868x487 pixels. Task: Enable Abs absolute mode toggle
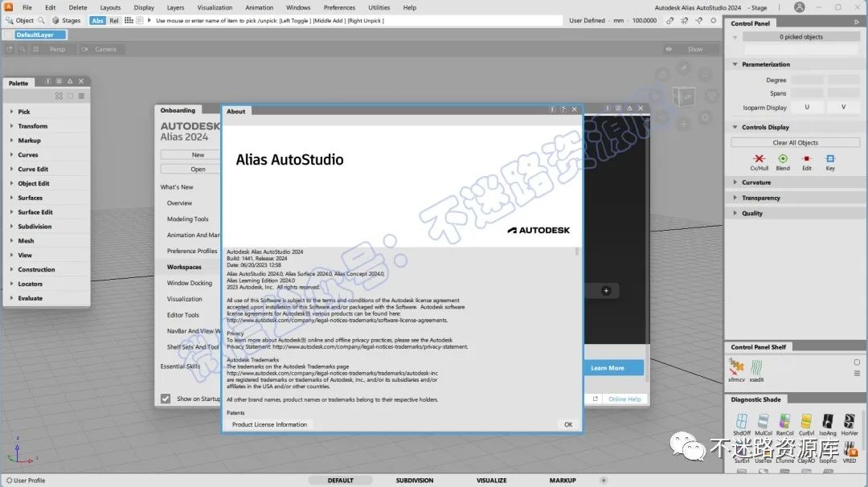tap(97, 20)
